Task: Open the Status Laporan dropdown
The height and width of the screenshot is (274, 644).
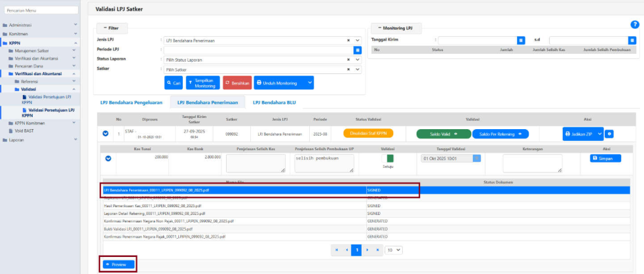Action: point(357,60)
